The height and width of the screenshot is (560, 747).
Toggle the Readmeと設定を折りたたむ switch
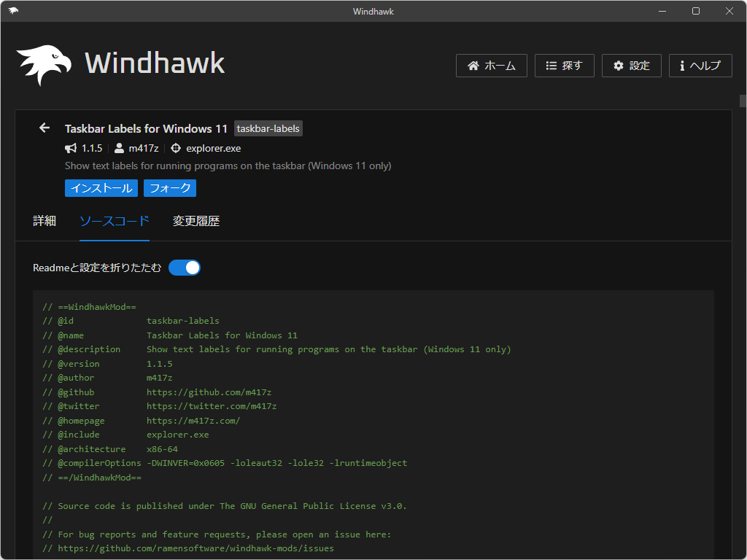(185, 268)
